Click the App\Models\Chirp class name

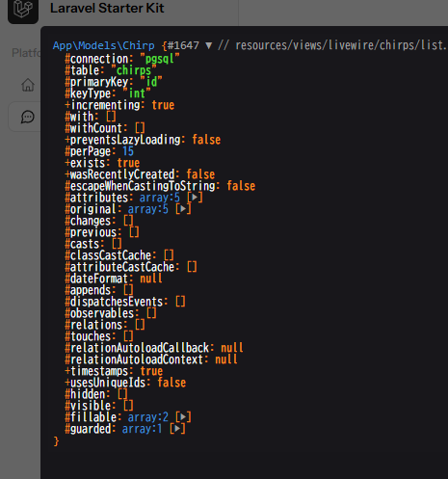click(104, 45)
